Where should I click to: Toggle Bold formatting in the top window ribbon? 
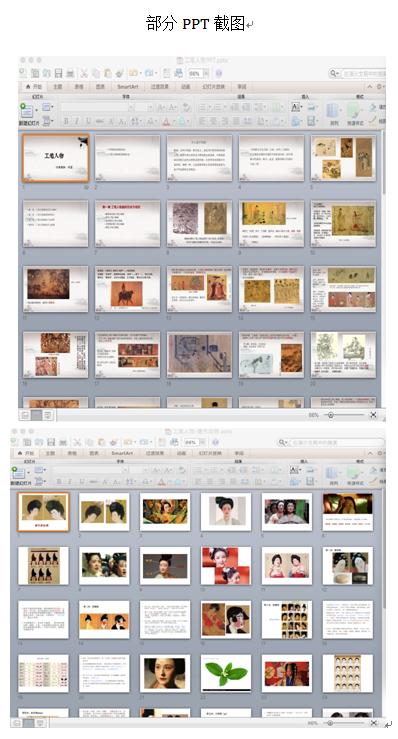(x=66, y=121)
